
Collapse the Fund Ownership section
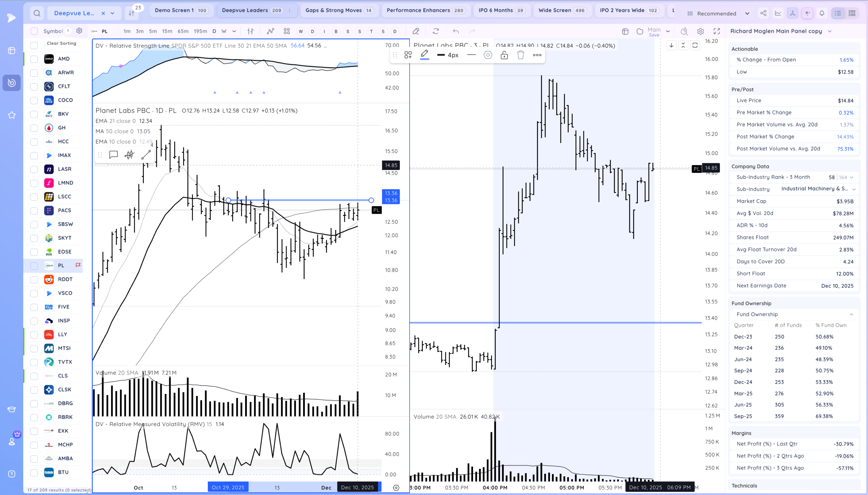[x=851, y=315]
